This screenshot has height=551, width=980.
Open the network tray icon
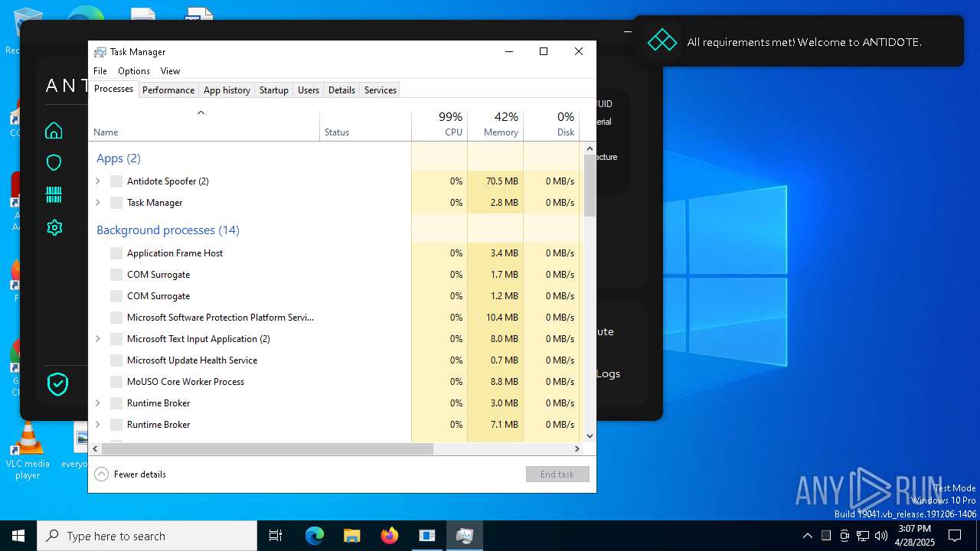point(863,536)
